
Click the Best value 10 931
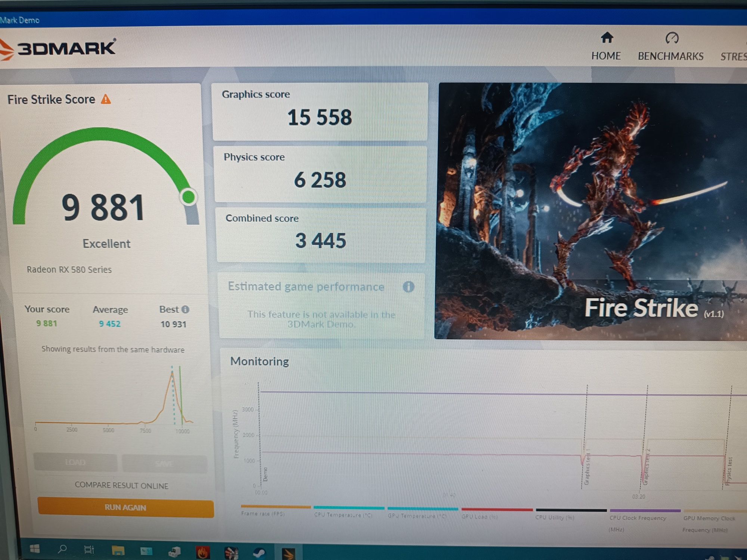(x=173, y=324)
